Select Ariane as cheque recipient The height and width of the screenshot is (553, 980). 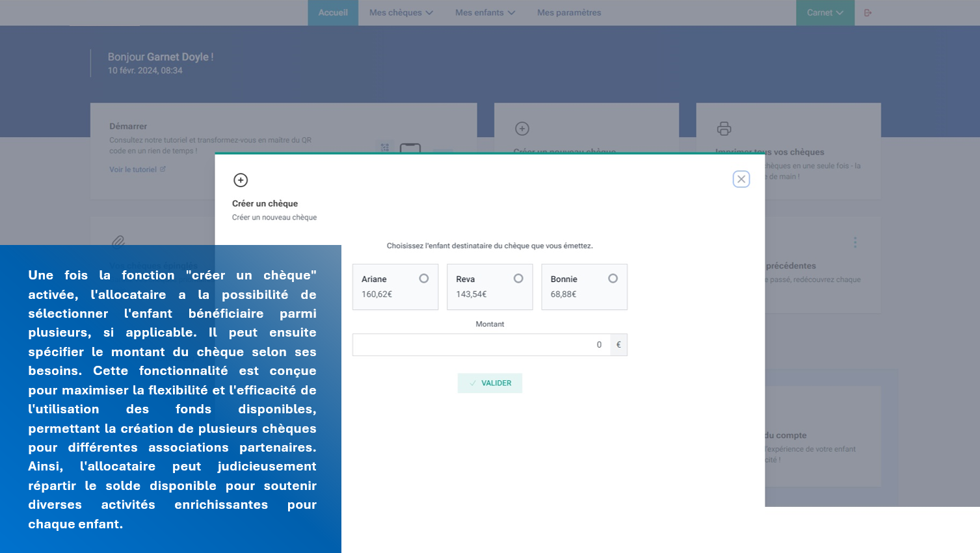point(423,279)
